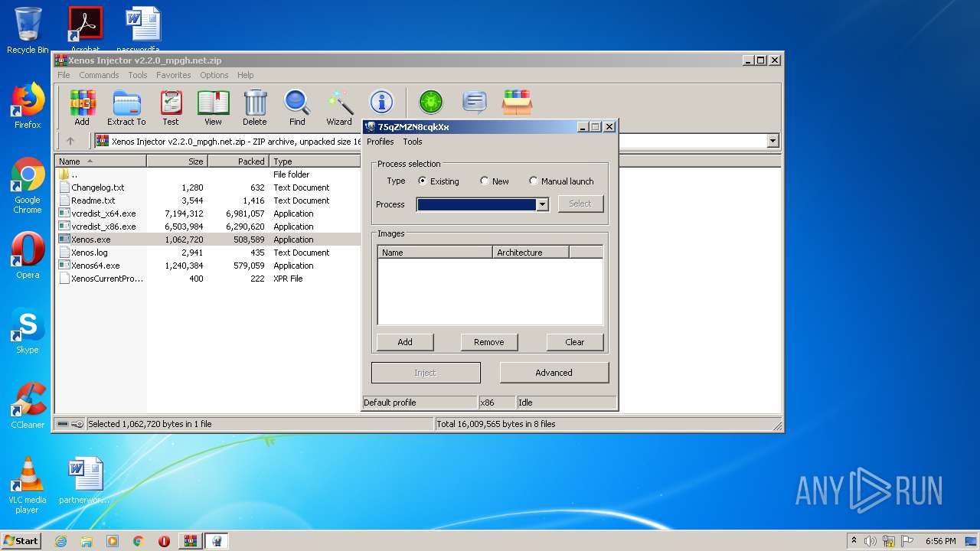Click the Delete trash can icon

[x=255, y=107]
